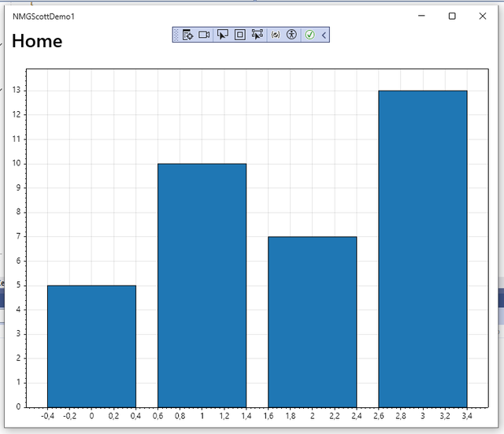504x434 pixels.
Task: Click the Home page heading
Action: pyautogui.click(x=37, y=41)
